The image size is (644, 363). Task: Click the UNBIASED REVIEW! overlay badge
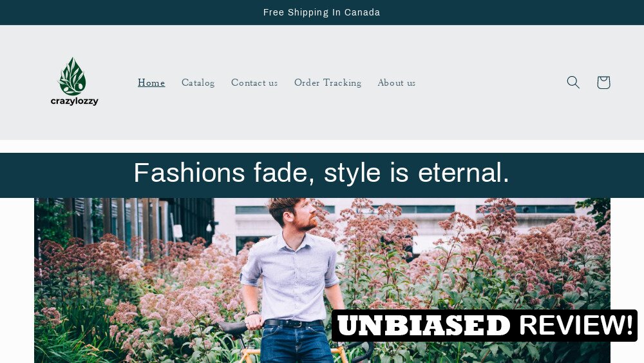(x=485, y=326)
